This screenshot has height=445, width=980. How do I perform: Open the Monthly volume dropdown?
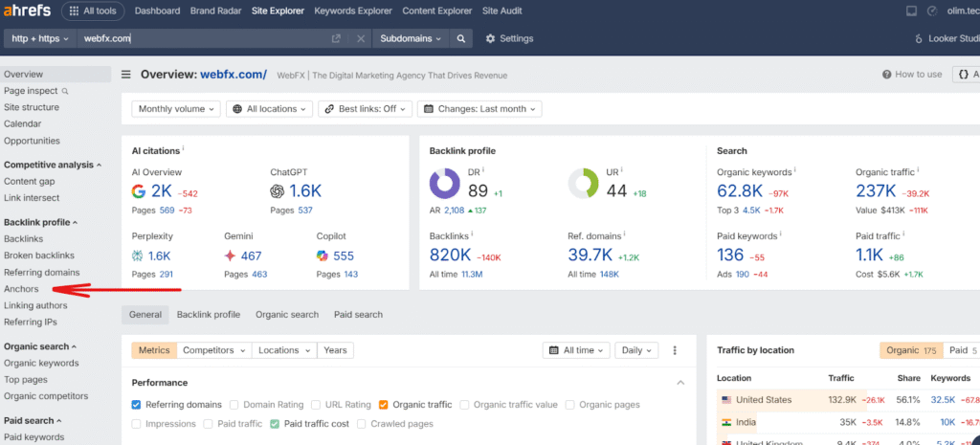(x=176, y=109)
